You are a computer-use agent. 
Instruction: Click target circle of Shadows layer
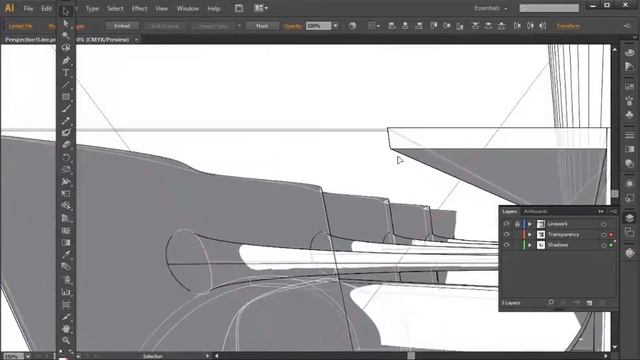pos(603,245)
